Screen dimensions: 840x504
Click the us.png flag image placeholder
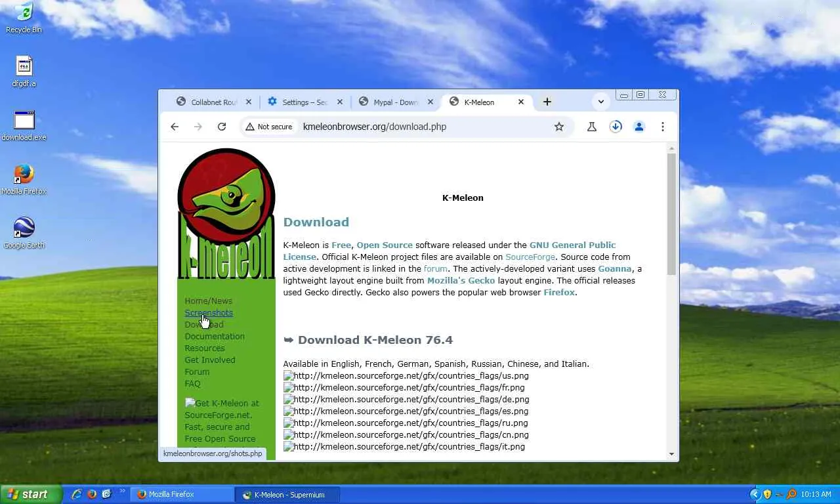pos(406,375)
